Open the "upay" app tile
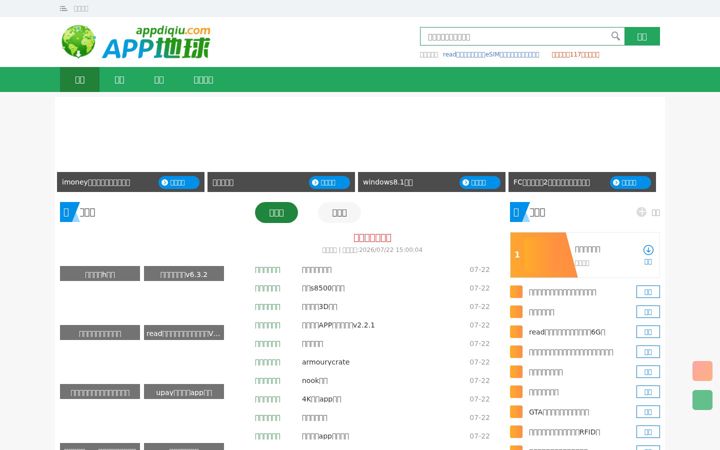720x450 pixels. (x=184, y=392)
